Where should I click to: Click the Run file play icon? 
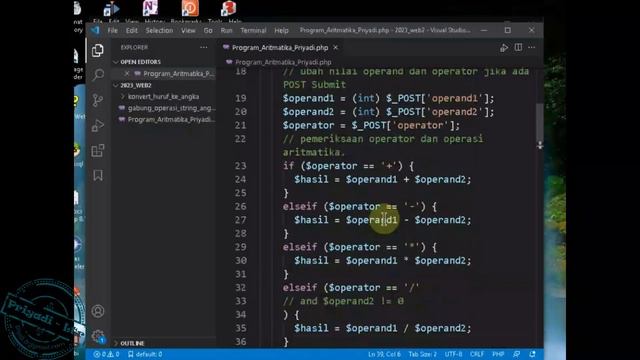point(504,48)
